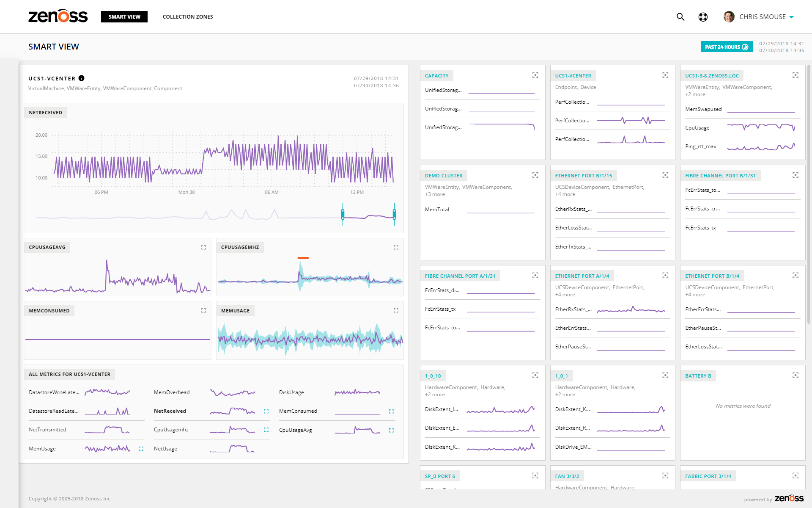Viewport: 812px width, 508px height.
Task: Expand the MEMUSAGE chart
Action: click(396, 311)
